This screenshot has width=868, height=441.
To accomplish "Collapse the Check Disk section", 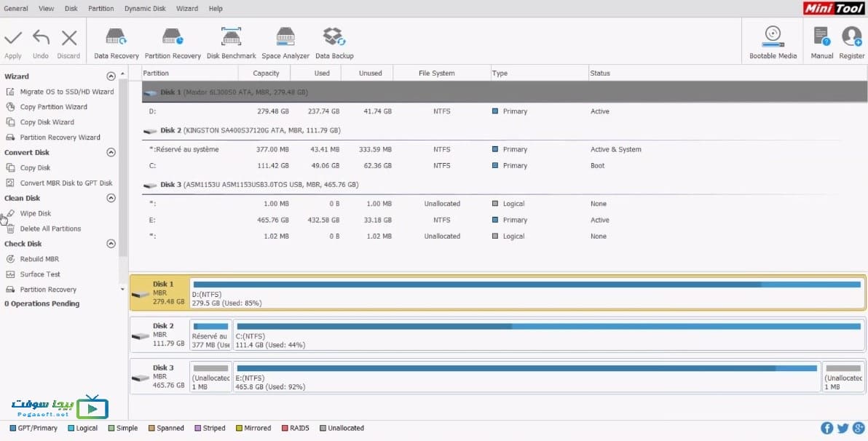I will tap(111, 244).
